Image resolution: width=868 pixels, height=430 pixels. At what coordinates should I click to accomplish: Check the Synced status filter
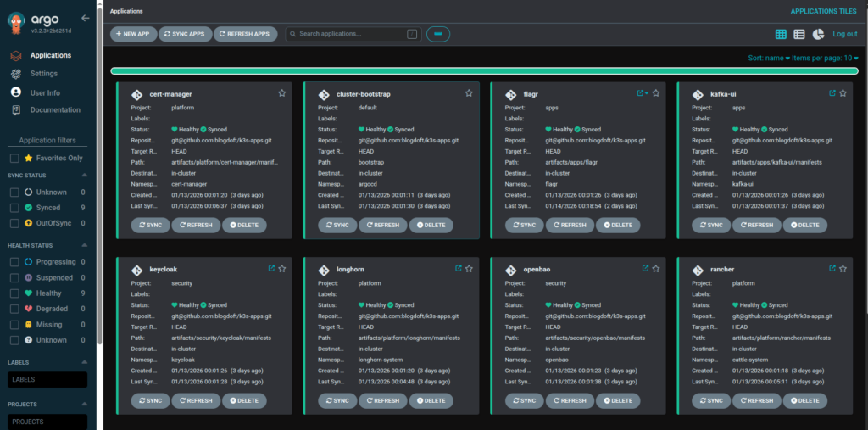(14, 207)
